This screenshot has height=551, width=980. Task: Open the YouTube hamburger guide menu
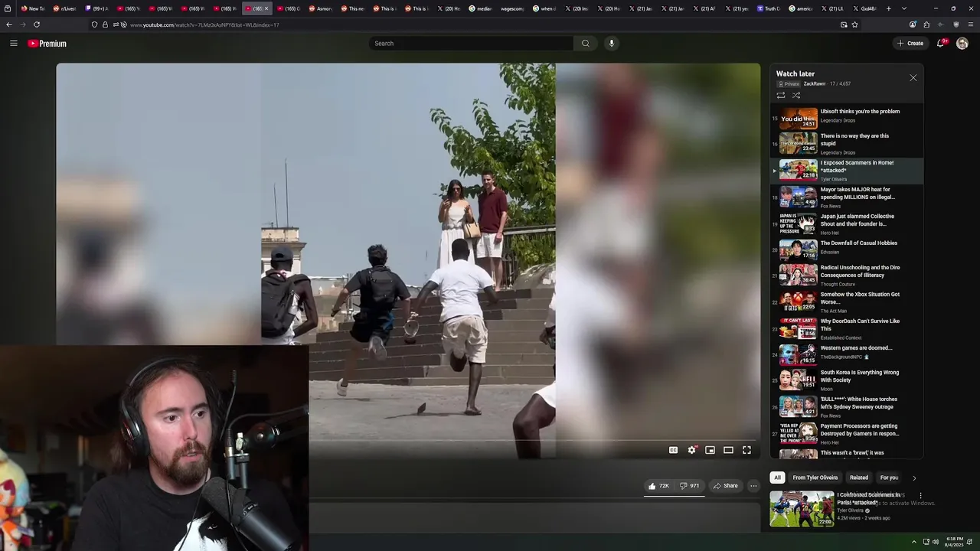(x=14, y=44)
